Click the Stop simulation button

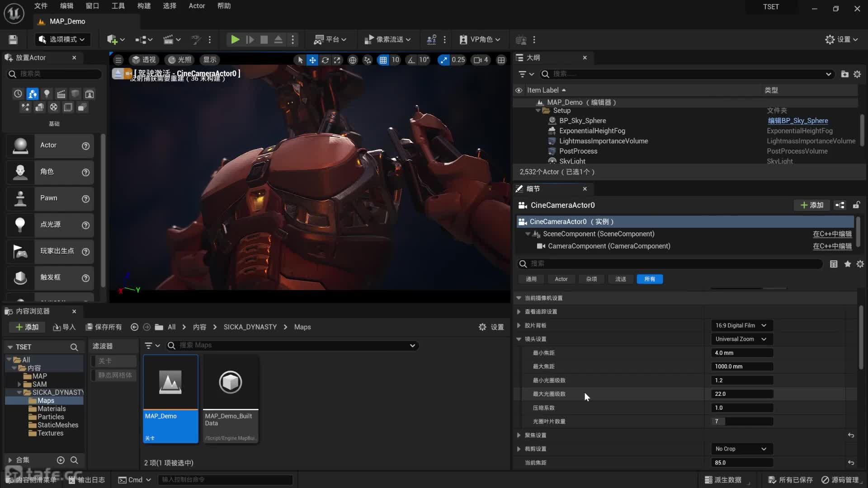click(264, 40)
